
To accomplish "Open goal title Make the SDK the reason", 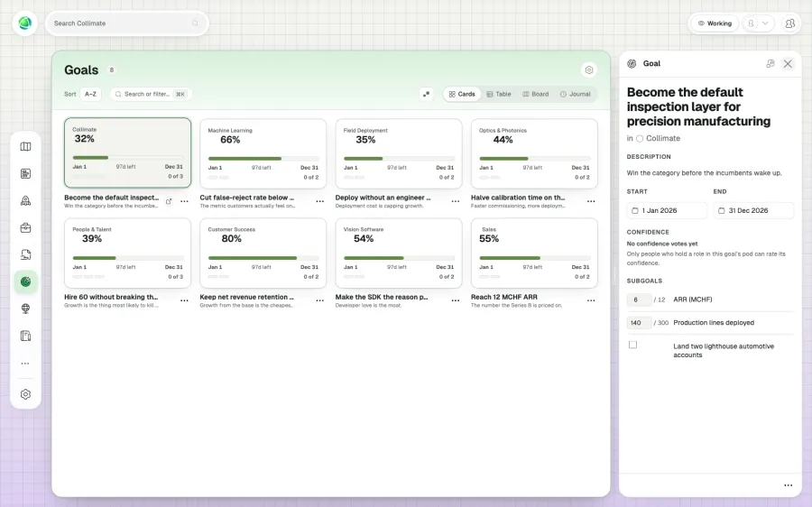I will pos(382,297).
